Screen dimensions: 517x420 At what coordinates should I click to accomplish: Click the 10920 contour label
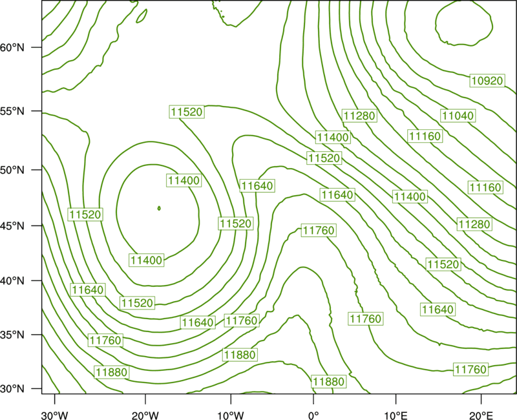point(487,80)
